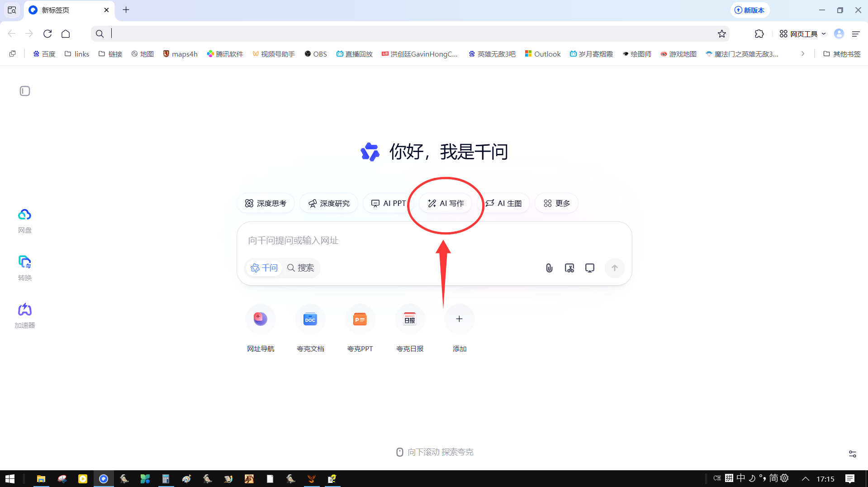Expand the hidden bookmarks overflow arrow
Screen dimensions: 868x487
[x=802, y=53]
